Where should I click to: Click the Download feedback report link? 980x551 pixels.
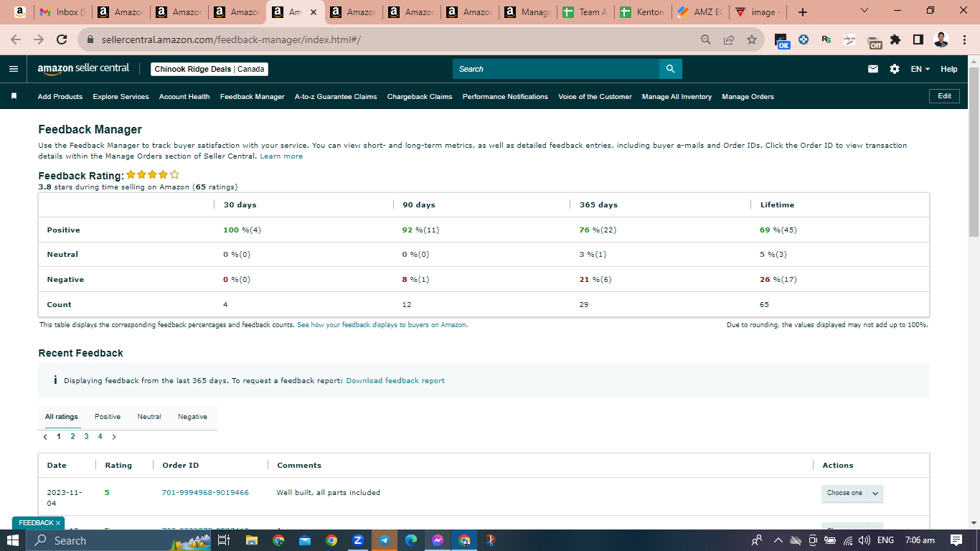click(395, 381)
